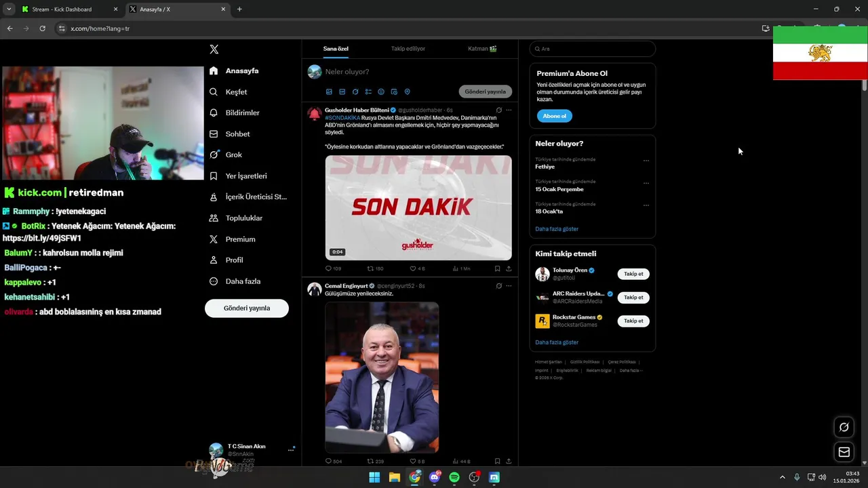Screen dimensions: 868x488
Task: Switch to Takip ediliyor tab
Action: [408, 49]
